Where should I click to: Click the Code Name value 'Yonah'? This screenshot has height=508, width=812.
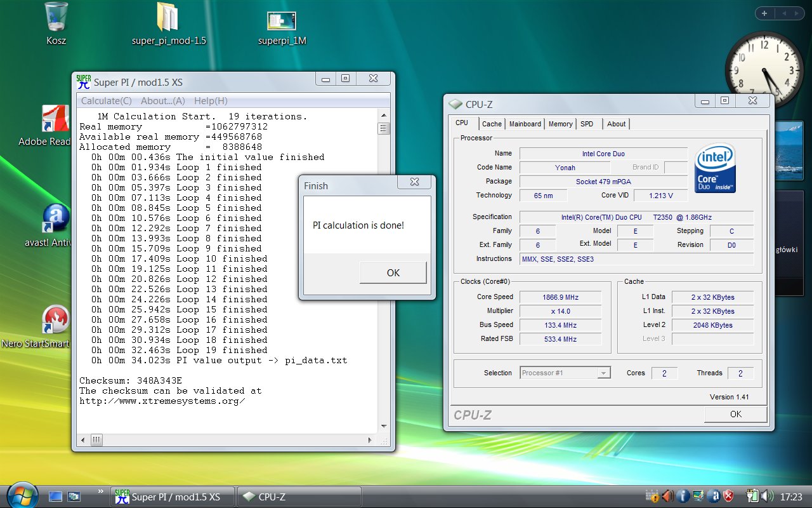565,168
